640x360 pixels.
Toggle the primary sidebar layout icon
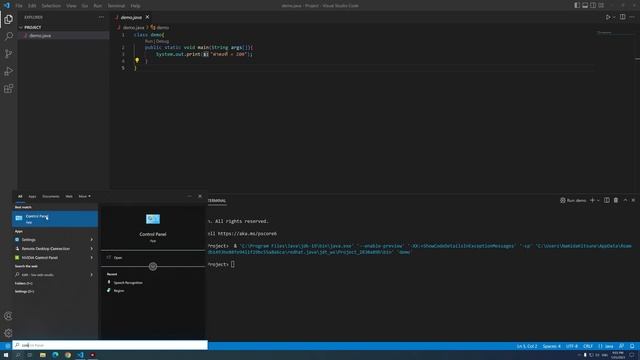click(x=577, y=5)
